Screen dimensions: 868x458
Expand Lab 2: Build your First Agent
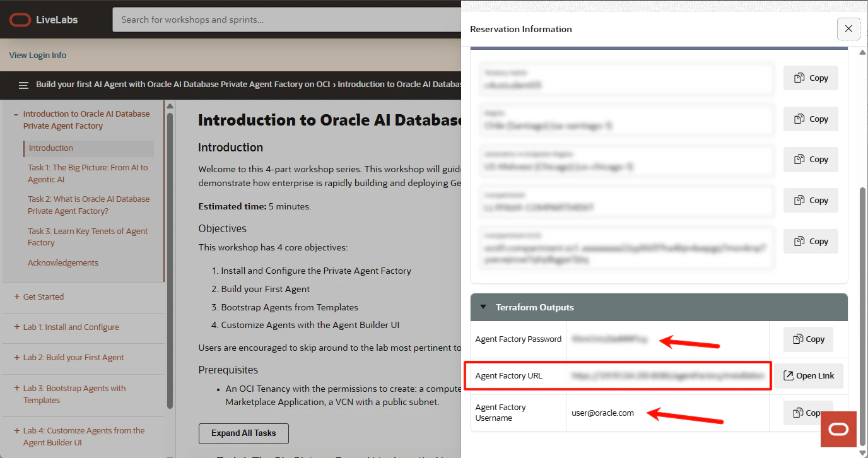click(x=16, y=357)
